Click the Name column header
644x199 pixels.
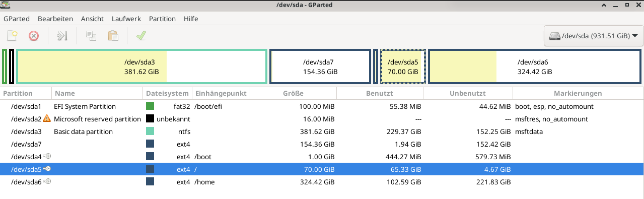click(98, 93)
